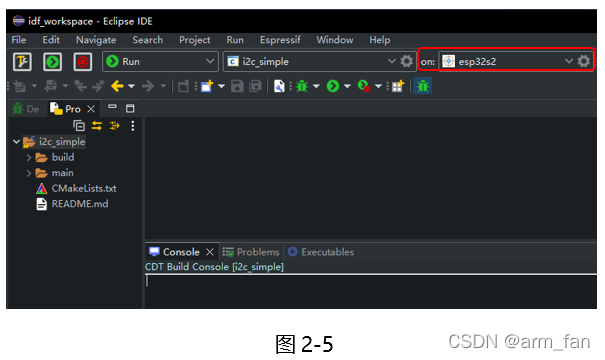Click the green Launch run button
Screen dimensions: 605x360
click(52, 62)
